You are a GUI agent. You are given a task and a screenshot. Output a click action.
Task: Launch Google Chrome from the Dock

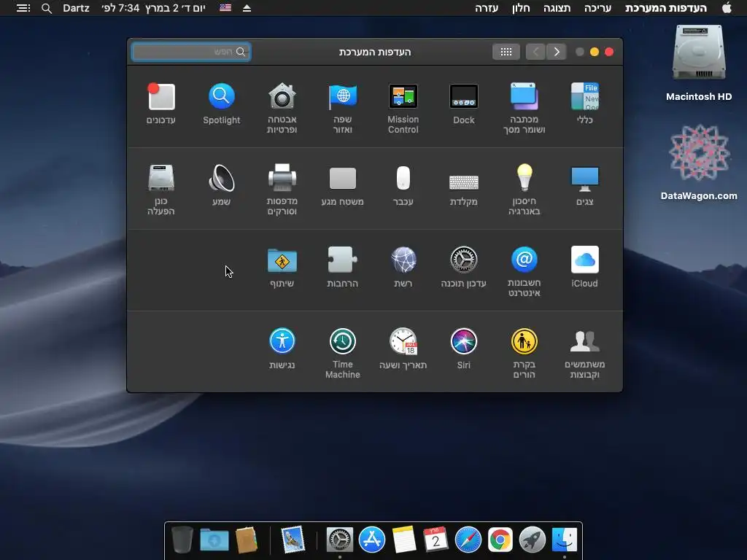[x=500, y=540]
